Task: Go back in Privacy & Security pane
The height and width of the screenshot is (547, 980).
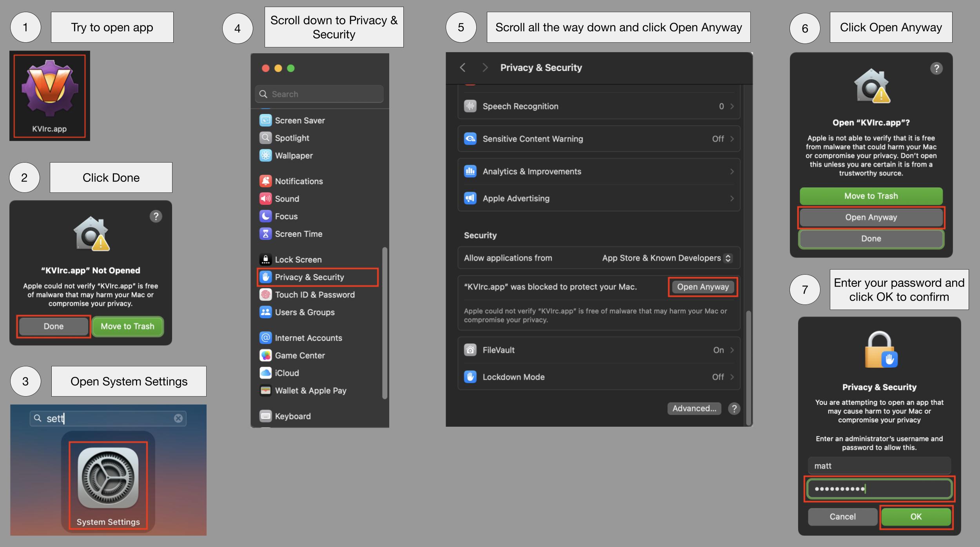Action: pyautogui.click(x=463, y=67)
